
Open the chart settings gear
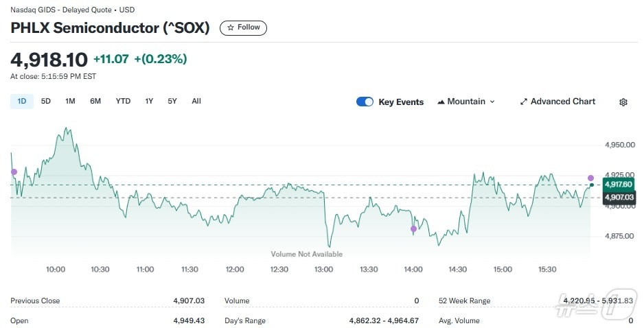pyautogui.click(x=623, y=102)
